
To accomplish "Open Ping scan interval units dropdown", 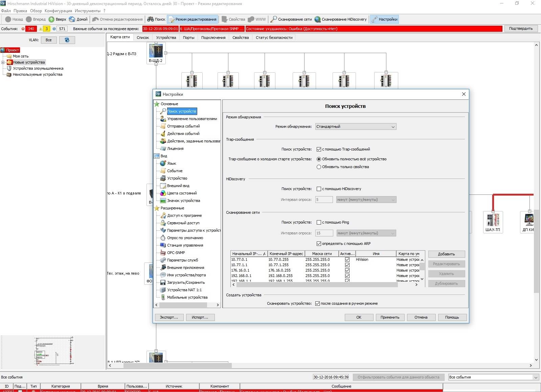I will [366, 233].
